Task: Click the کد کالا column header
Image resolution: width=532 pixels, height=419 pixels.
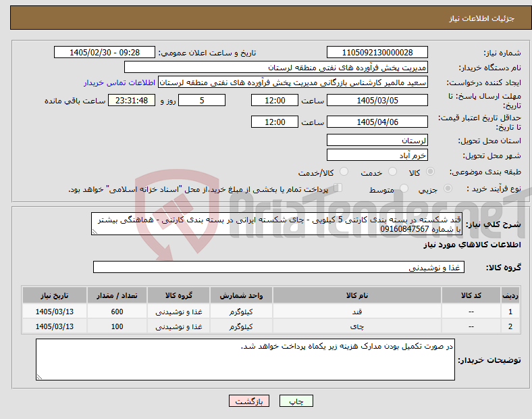Action: point(471,295)
